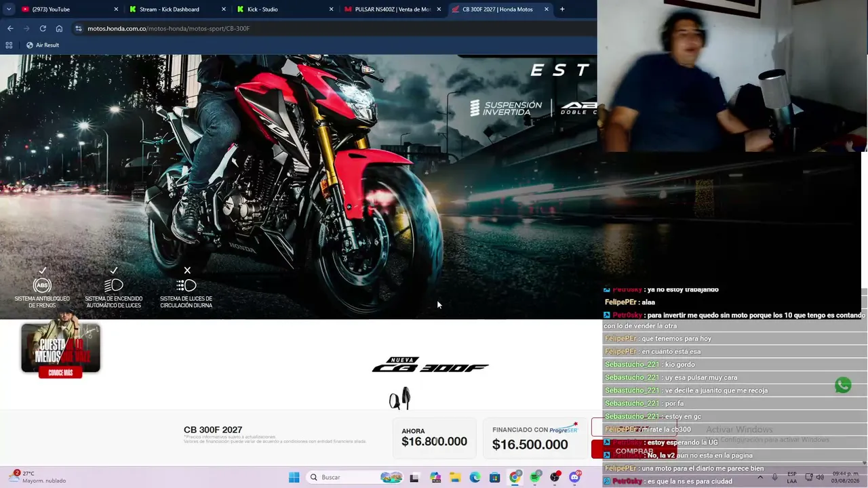Image resolution: width=868 pixels, height=488 pixels.
Task: Reload the Honda Motos page
Action: tap(43, 28)
